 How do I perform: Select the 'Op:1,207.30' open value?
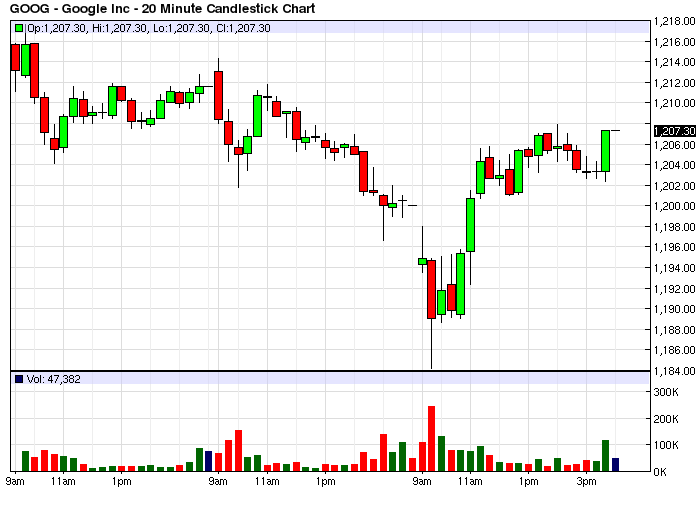pyautogui.click(x=57, y=28)
